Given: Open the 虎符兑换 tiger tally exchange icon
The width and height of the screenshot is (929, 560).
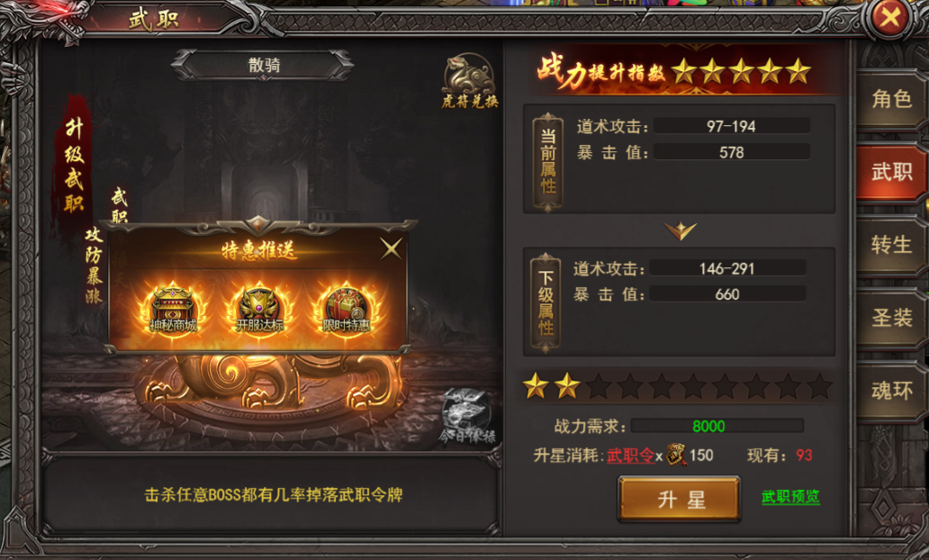Looking at the screenshot, I should tap(469, 81).
